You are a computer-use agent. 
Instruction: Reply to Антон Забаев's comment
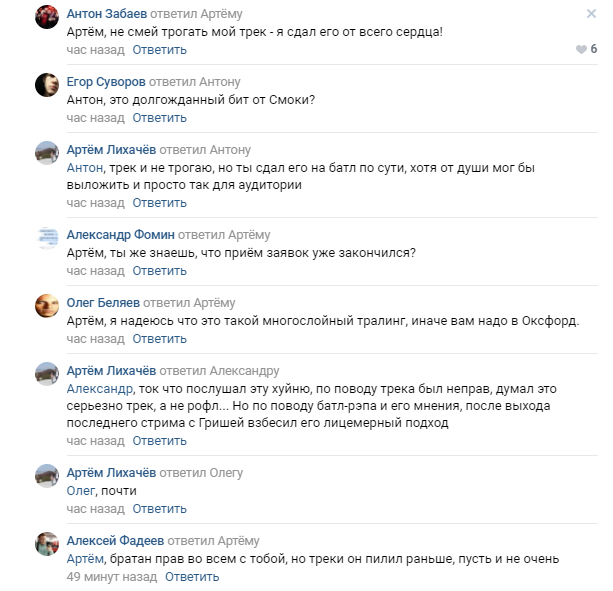pos(159,49)
